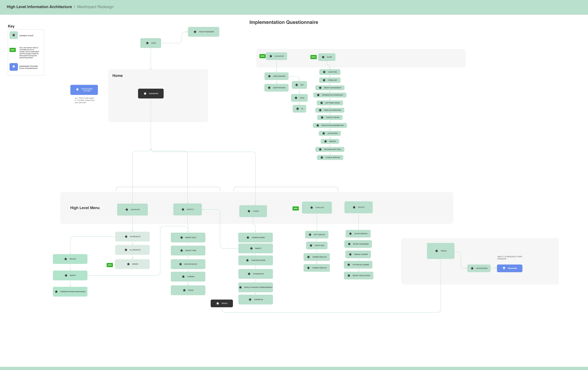Select the Benefits node in High Level Menu
Viewport: 588px width, 370px height.
187,209
